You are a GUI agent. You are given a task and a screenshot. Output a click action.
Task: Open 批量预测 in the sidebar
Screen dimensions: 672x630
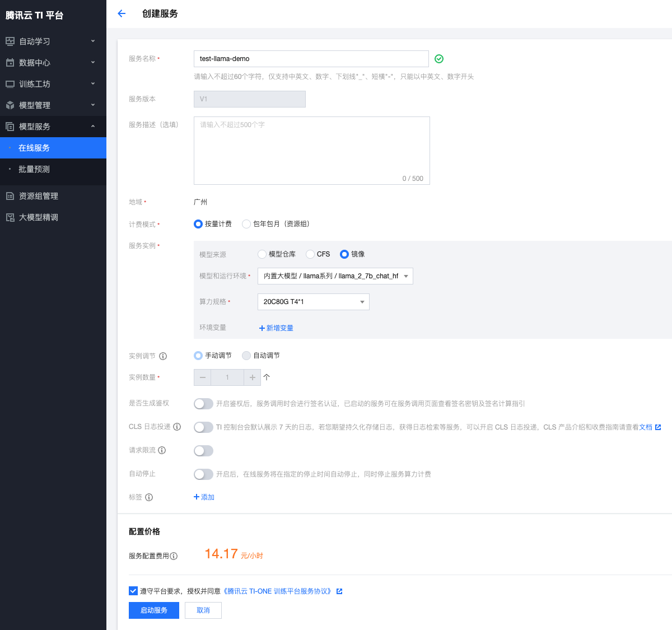pos(34,169)
